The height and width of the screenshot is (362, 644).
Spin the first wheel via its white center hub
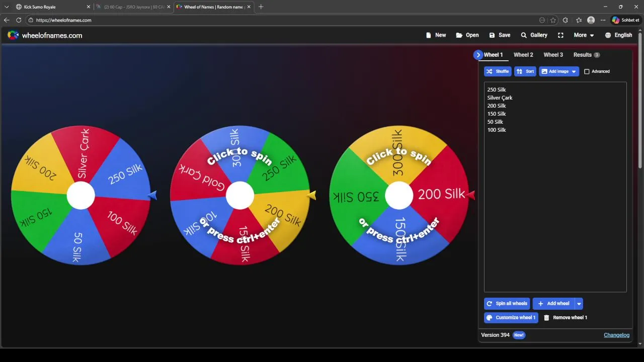(x=80, y=195)
